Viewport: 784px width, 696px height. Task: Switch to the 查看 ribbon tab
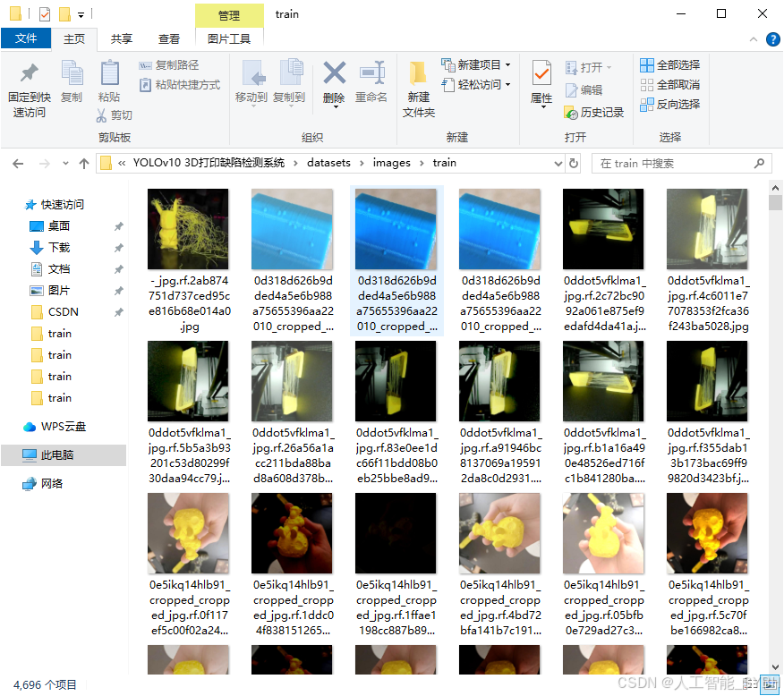(x=170, y=38)
